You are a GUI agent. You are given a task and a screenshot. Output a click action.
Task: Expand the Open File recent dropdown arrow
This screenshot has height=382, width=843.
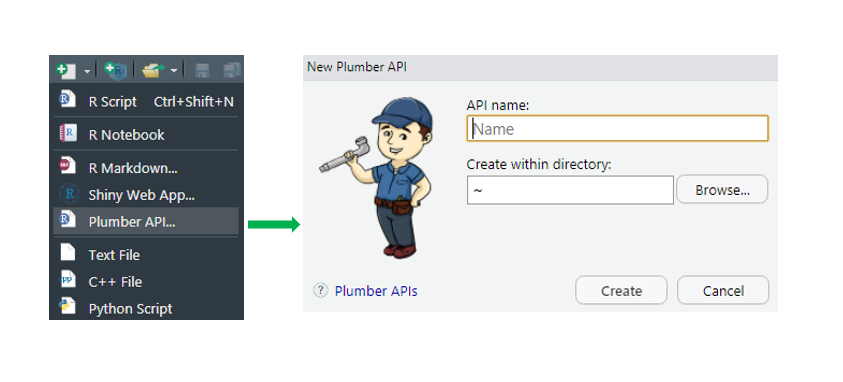pyautogui.click(x=174, y=70)
